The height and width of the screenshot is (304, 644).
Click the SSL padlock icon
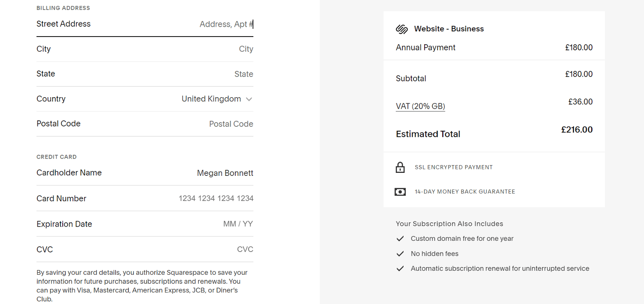click(x=400, y=167)
